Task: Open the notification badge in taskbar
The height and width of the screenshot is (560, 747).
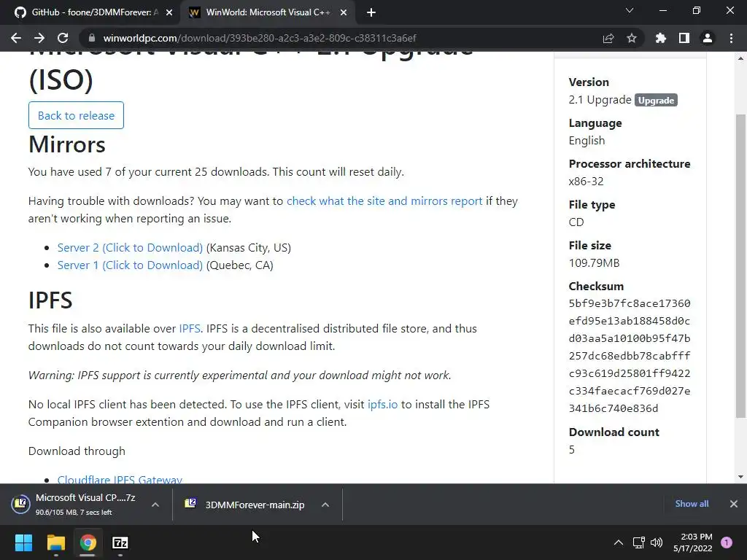Action: [x=727, y=542]
